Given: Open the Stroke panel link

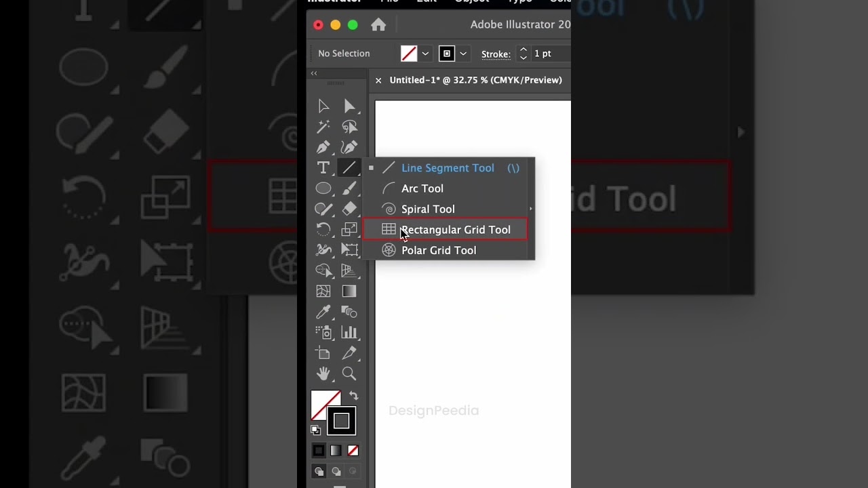Looking at the screenshot, I should pos(496,54).
